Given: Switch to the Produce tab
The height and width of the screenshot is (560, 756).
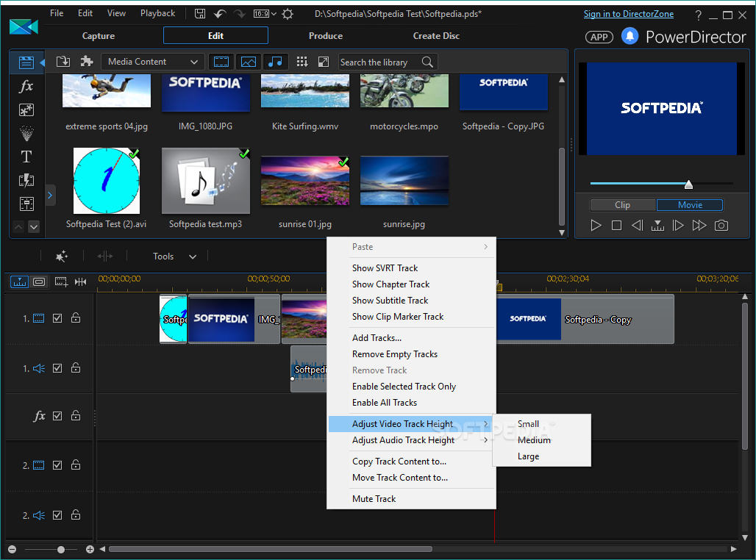Looking at the screenshot, I should click(326, 36).
